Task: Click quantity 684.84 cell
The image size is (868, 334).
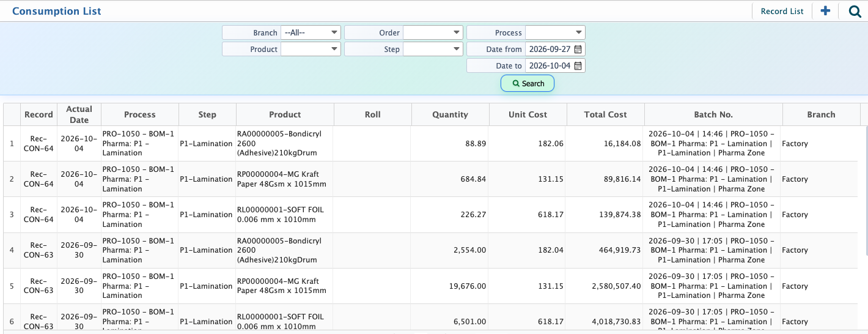Action: click(474, 179)
